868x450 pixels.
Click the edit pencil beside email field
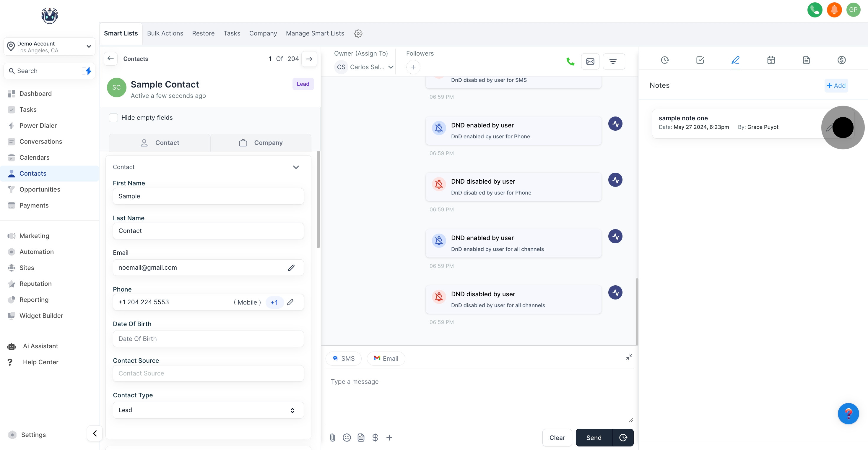(x=291, y=268)
